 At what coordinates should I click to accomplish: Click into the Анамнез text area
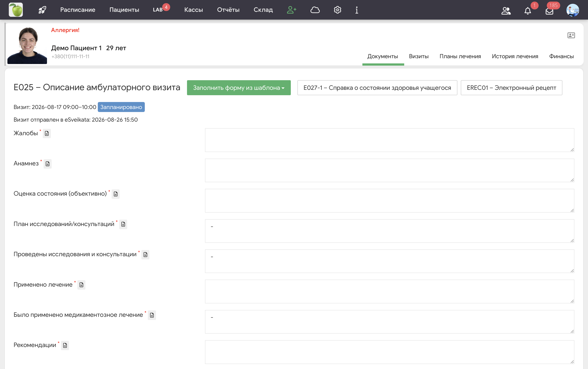coord(390,170)
